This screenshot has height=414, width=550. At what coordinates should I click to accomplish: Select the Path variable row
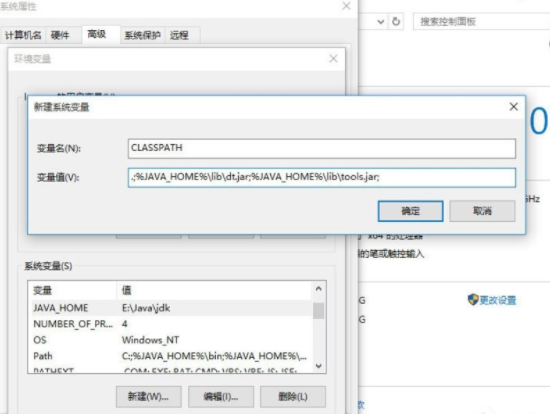tap(172, 356)
